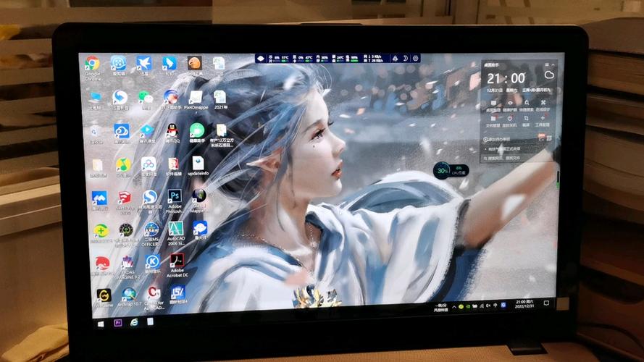
Task: Open the desktop assistant widget menu icon
Action: point(547,64)
